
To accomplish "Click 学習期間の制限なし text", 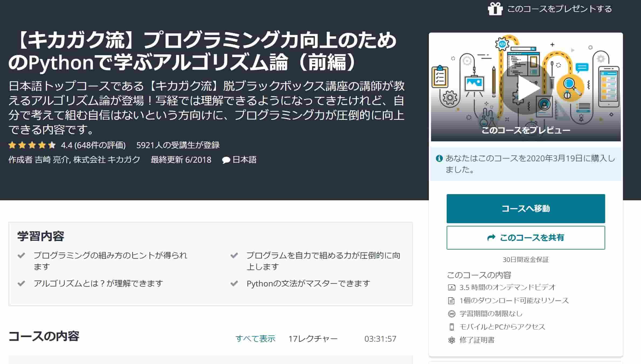I will click(491, 314).
